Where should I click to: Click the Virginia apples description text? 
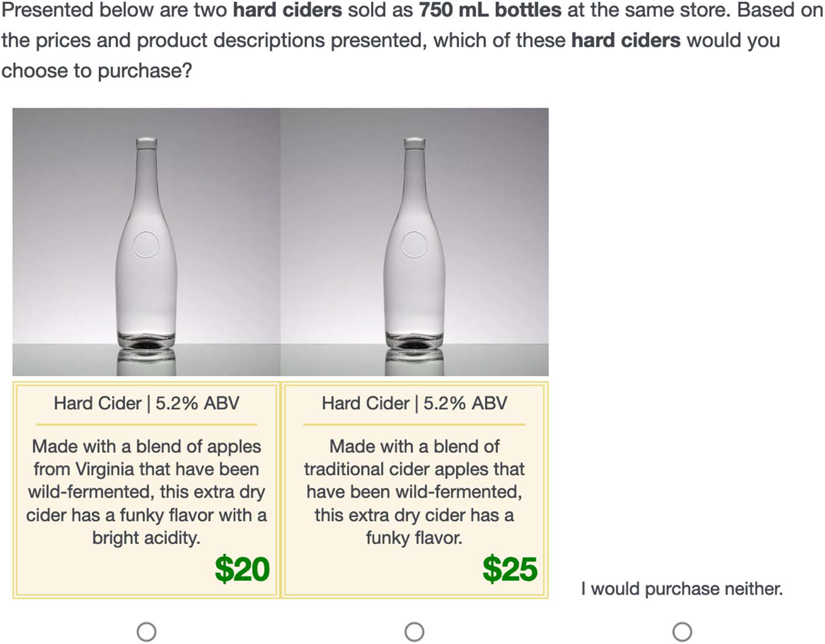tap(146, 491)
